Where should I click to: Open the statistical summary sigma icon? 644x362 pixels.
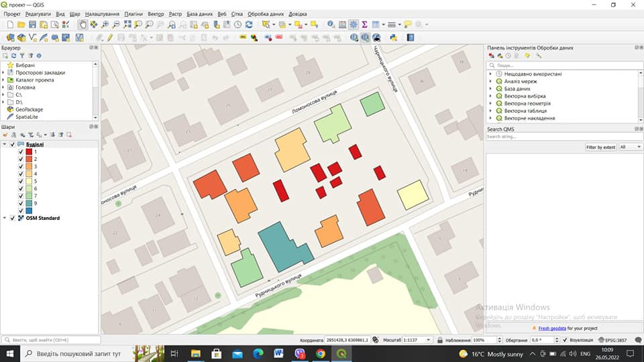click(x=364, y=25)
